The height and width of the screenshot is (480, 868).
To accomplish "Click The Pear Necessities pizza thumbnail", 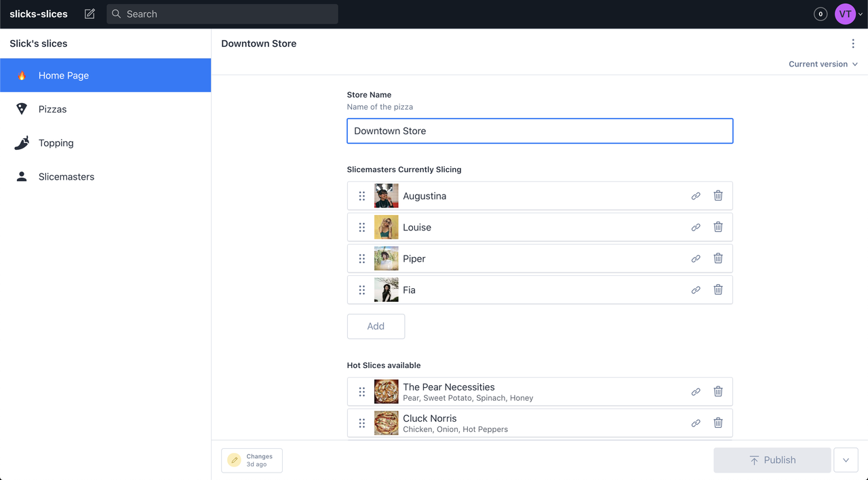I will pyautogui.click(x=386, y=391).
